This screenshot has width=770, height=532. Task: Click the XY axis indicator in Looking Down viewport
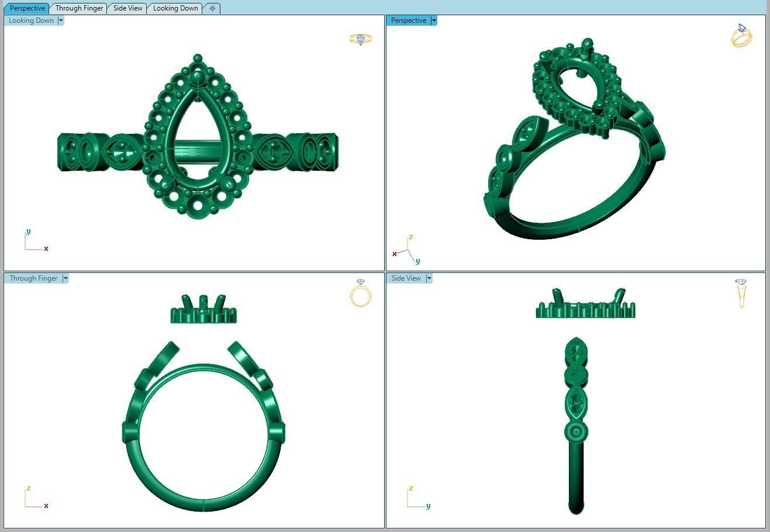tap(36, 241)
